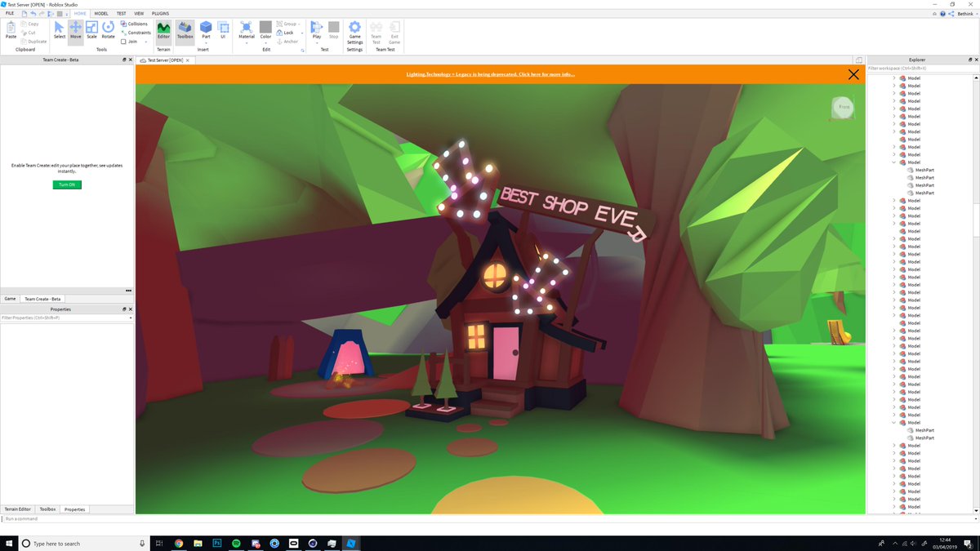Click the Windows search box
980x551 pixels.
82,543
